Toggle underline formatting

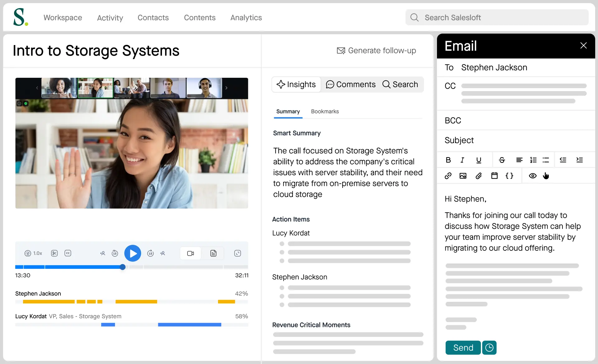coord(479,160)
